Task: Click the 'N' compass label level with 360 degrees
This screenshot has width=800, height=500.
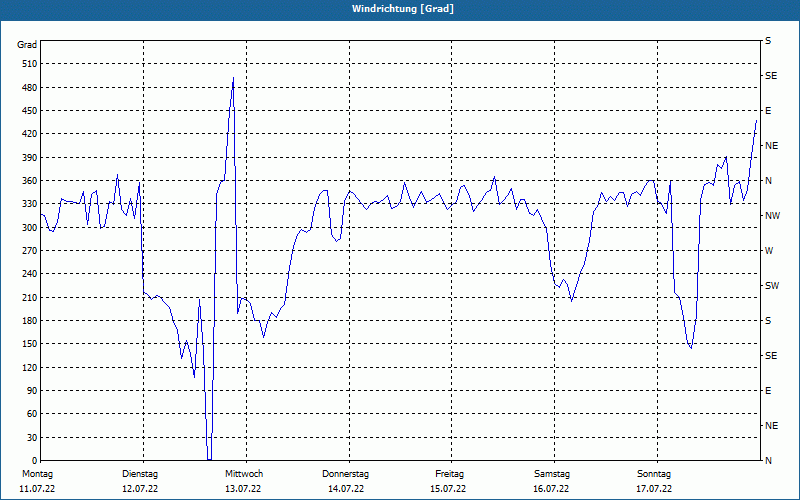Action: pos(768,181)
